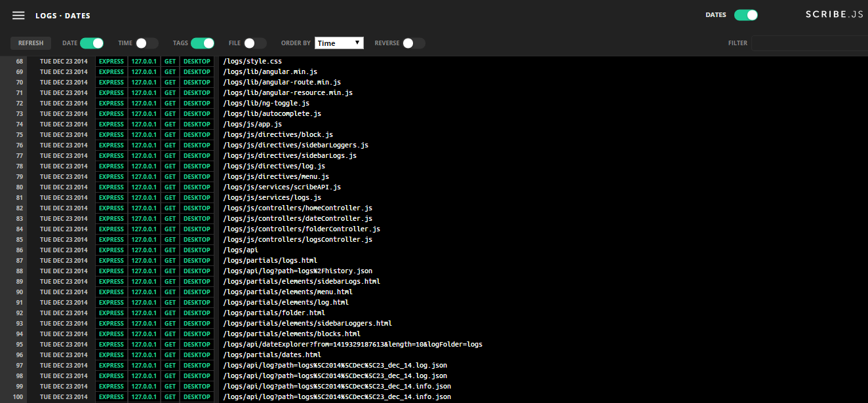868x403 pixels.
Task: Toggle the Reverse order switch
Action: pos(414,43)
